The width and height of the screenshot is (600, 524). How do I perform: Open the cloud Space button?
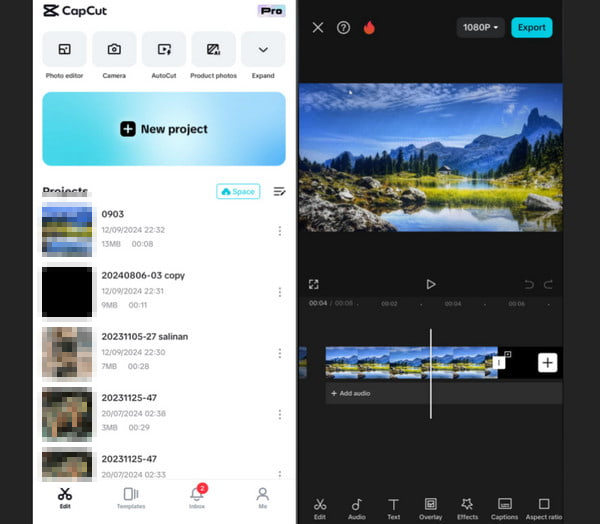(x=238, y=191)
